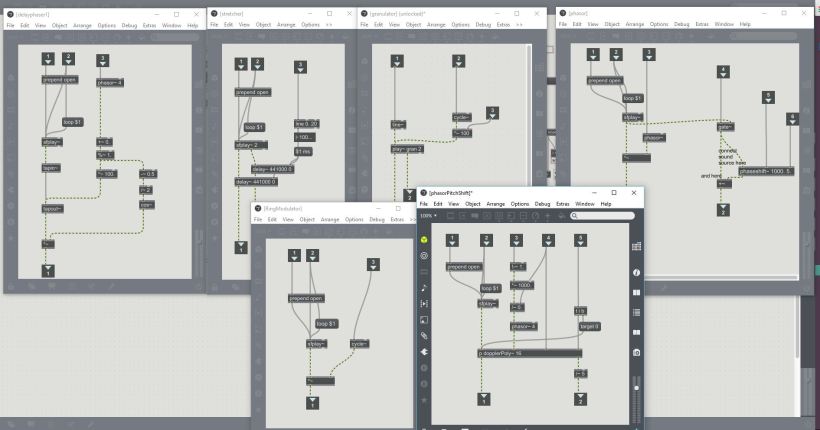Screen dimensions: 820x430
Task: Open the snapshots camera icon
Action: click(636, 352)
